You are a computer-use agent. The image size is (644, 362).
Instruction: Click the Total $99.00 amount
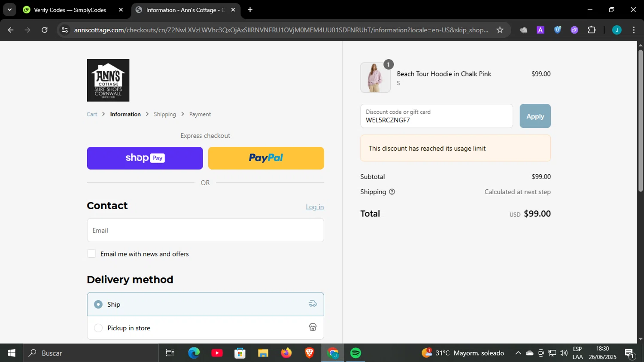[537, 214]
